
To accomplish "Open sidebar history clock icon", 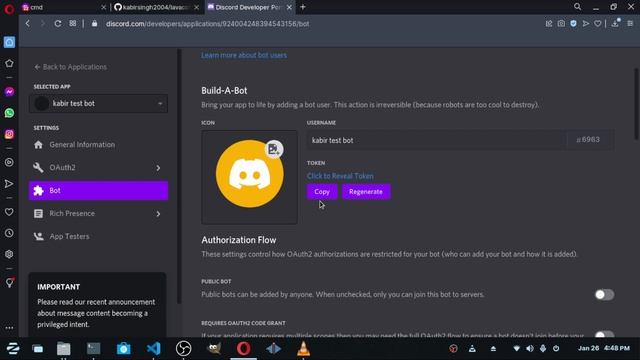I will 9,233.
